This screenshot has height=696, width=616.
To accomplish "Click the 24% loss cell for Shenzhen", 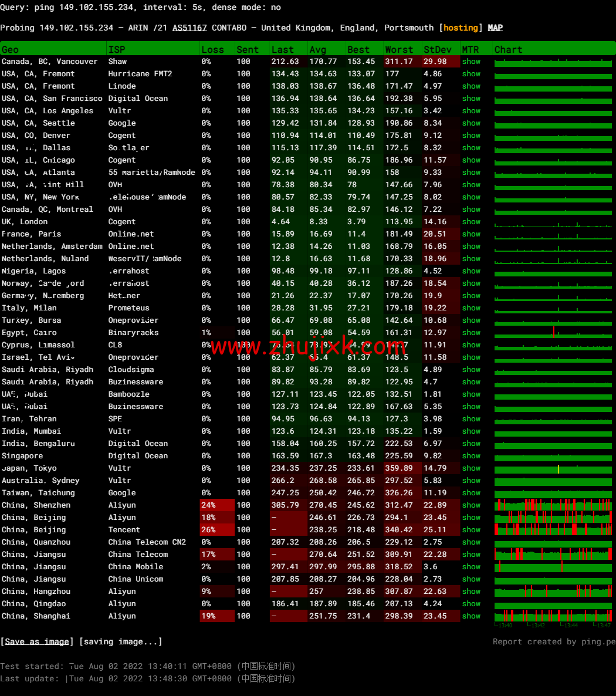I will pos(209,505).
